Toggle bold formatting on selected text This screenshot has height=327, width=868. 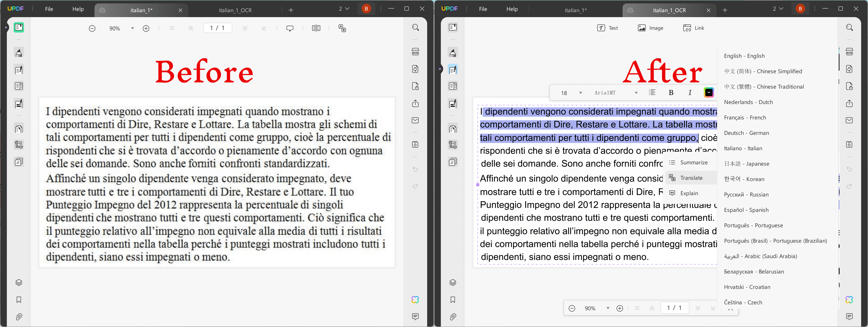671,92
